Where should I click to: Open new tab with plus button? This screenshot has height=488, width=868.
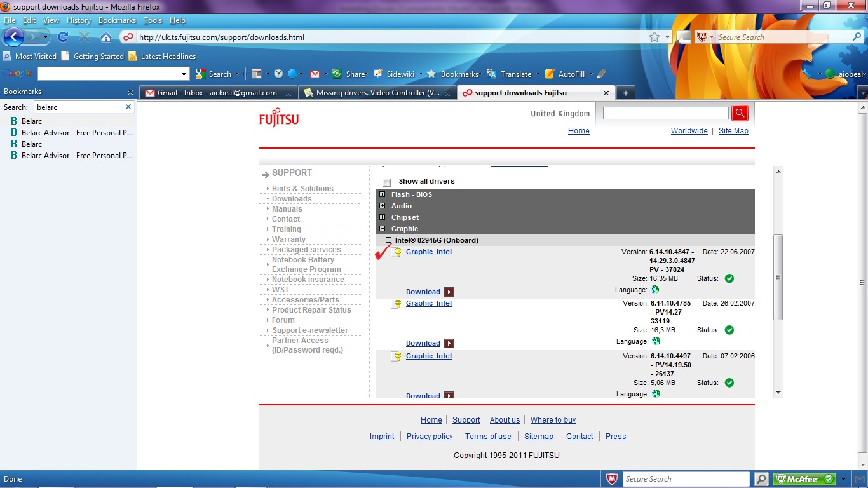point(625,93)
